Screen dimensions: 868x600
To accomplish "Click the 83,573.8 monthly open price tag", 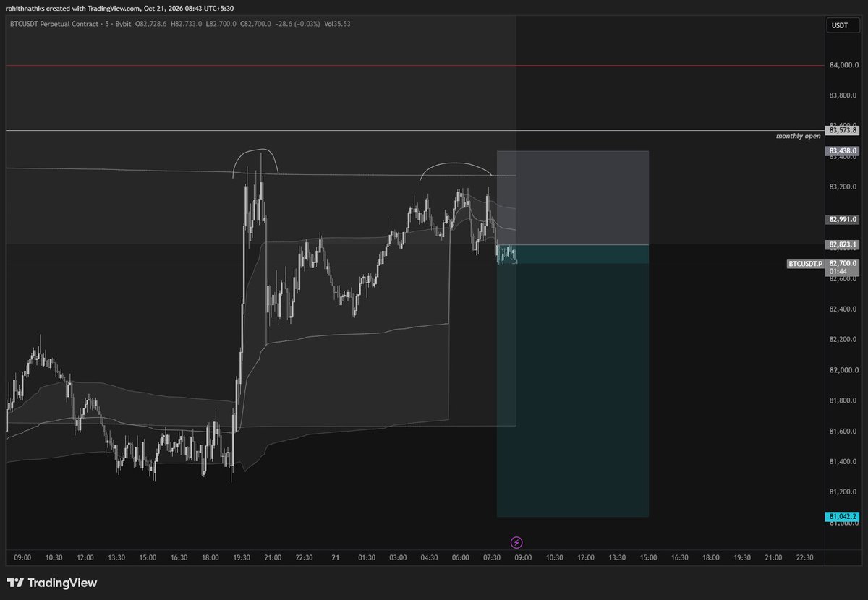I will (x=843, y=130).
